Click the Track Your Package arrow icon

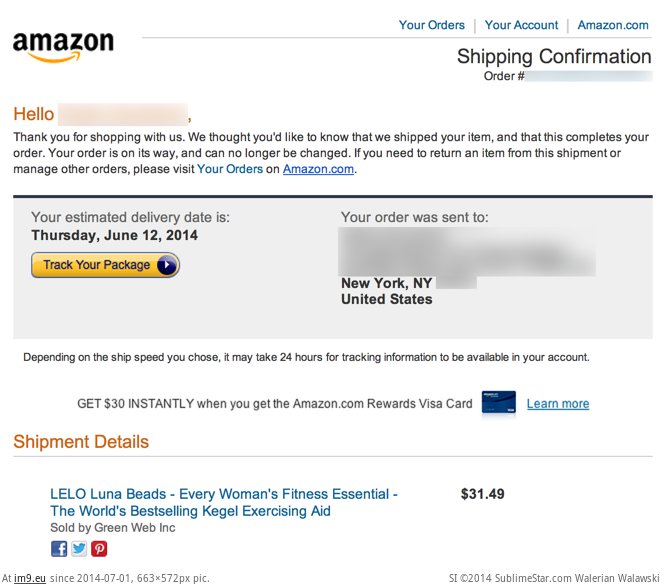pos(167,265)
